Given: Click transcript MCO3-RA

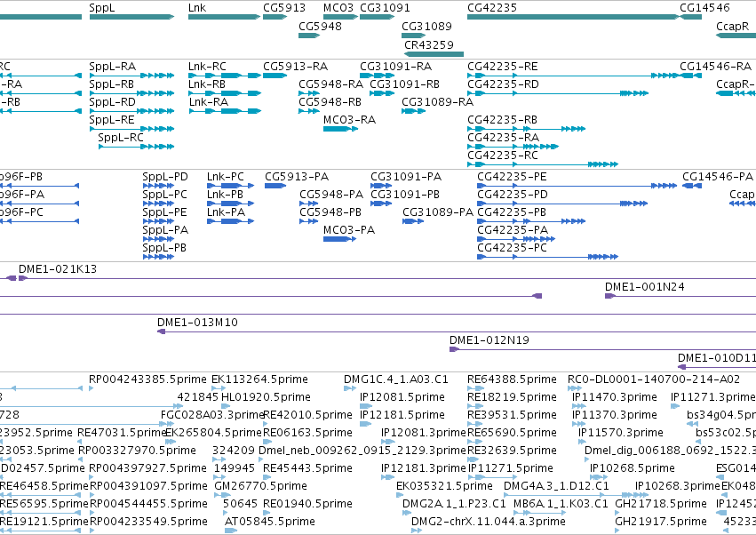Looking at the screenshot, I should click(349, 120).
